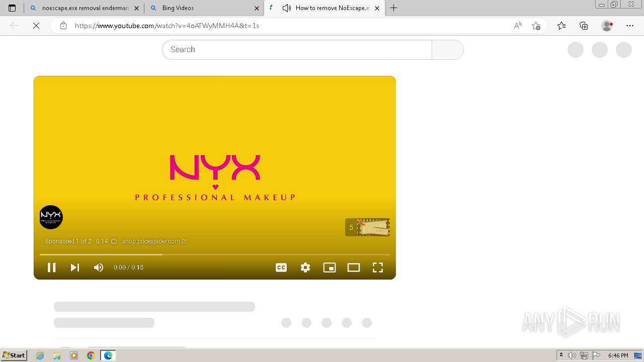The image size is (644, 362).
Task: Launch Chrome from taskbar
Action: coord(91,355)
